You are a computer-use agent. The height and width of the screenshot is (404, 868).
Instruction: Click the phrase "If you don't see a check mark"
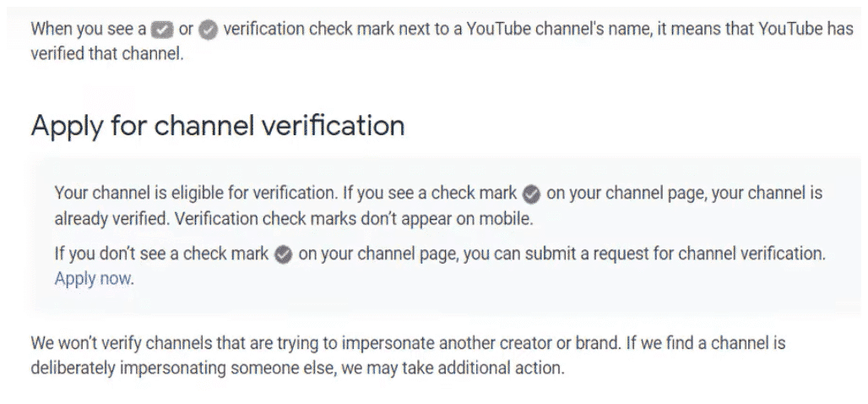click(161, 254)
